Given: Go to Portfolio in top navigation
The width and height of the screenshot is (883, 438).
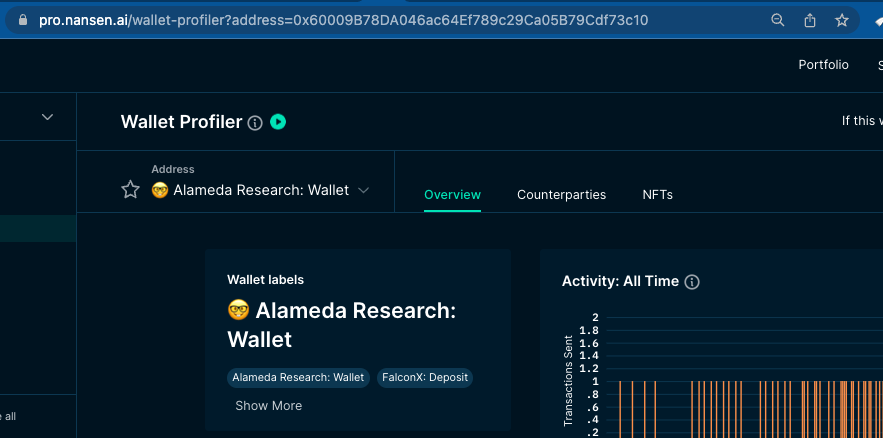Looking at the screenshot, I should coord(823,65).
